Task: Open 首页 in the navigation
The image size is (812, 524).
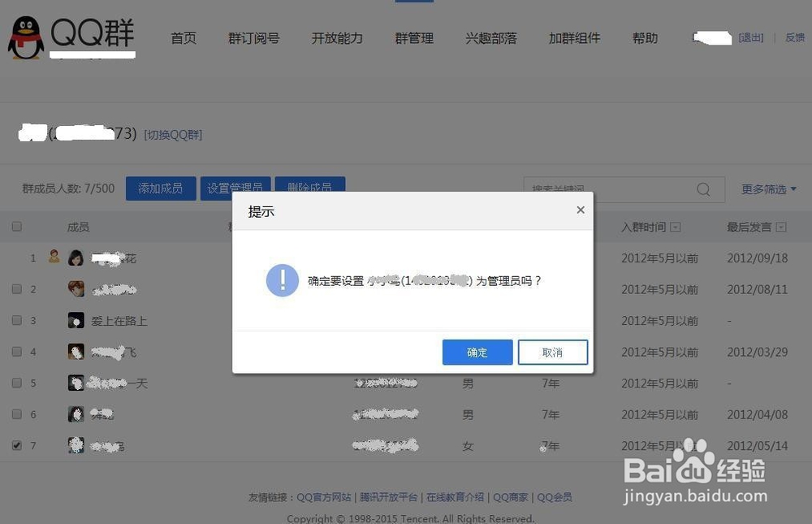Action: 184,38
